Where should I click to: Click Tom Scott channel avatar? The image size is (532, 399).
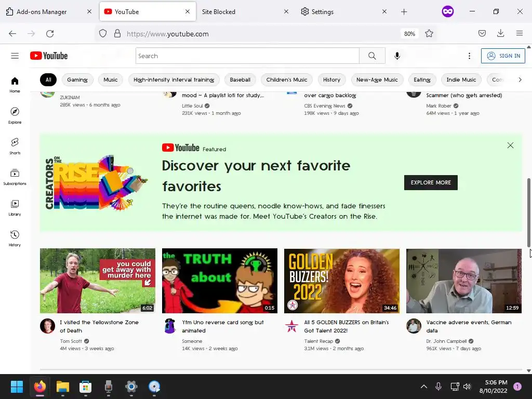coord(47,326)
